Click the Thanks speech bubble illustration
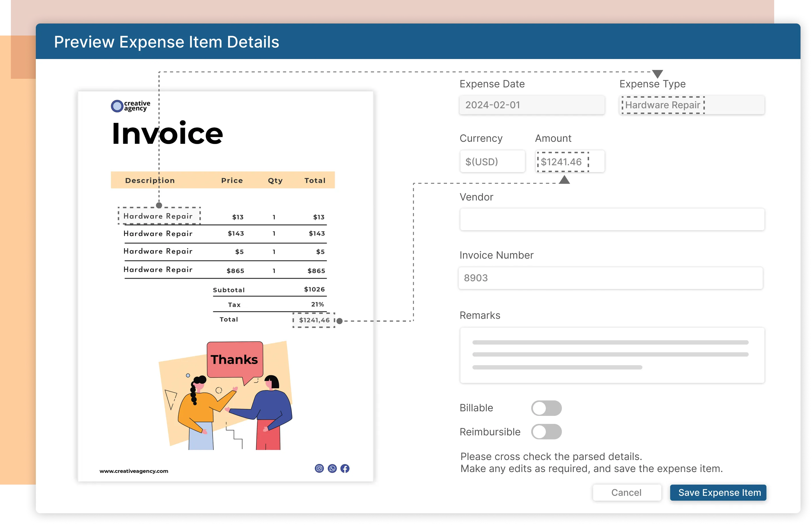 click(235, 360)
